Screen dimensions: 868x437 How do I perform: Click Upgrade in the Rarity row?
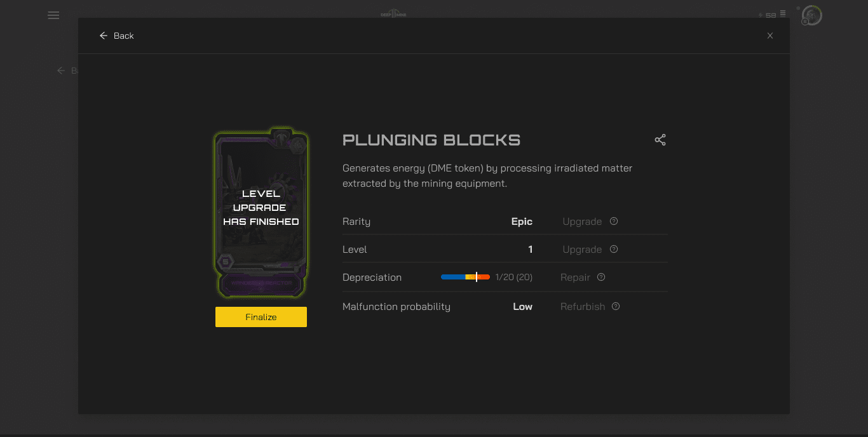point(582,222)
